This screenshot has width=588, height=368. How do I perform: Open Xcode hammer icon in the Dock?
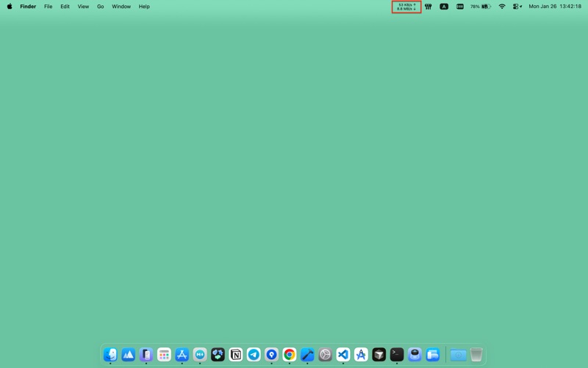point(307,355)
